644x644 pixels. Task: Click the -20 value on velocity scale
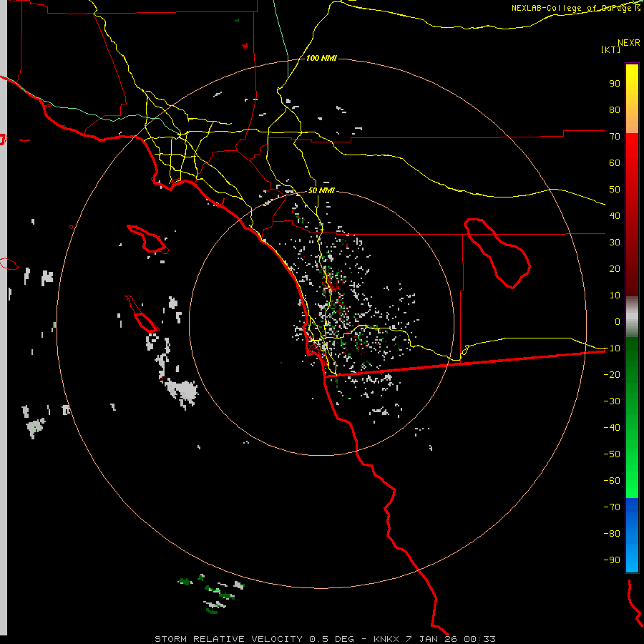[x=612, y=374]
